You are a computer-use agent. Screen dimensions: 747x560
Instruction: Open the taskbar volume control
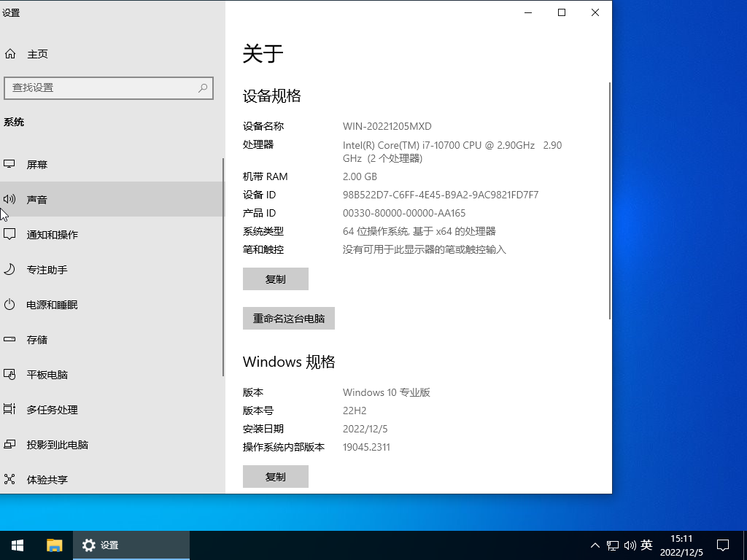point(630,545)
